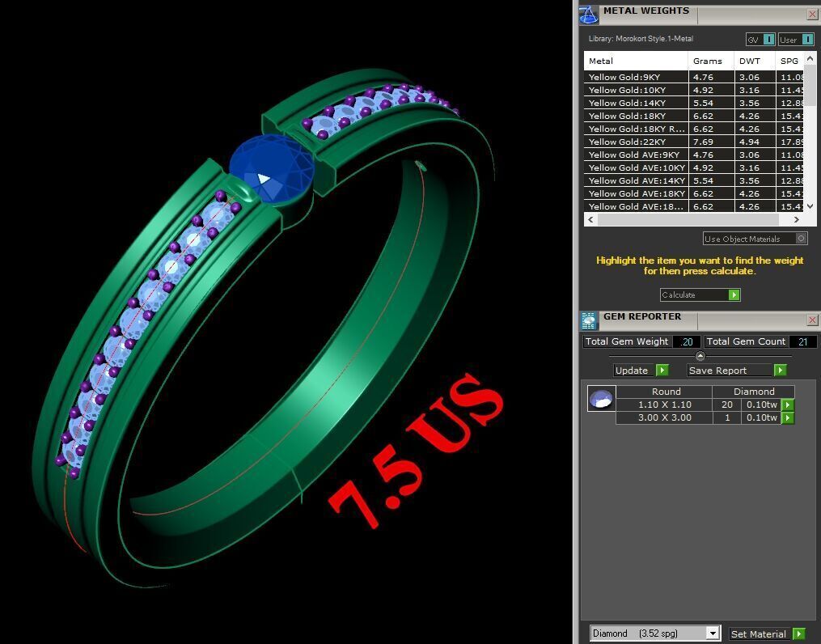
Task: Click the metal table scroll left arrow
Action: [590, 219]
